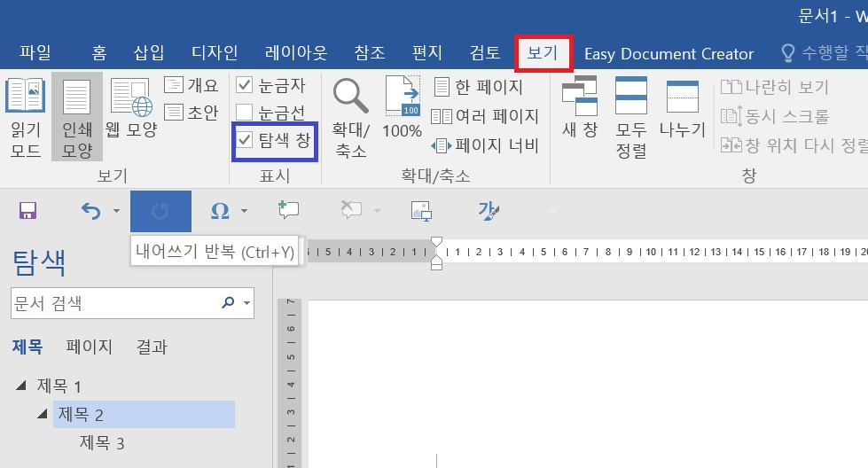Open Draft (초안) view
The width and height of the screenshot is (868, 468).
(192, 113)
